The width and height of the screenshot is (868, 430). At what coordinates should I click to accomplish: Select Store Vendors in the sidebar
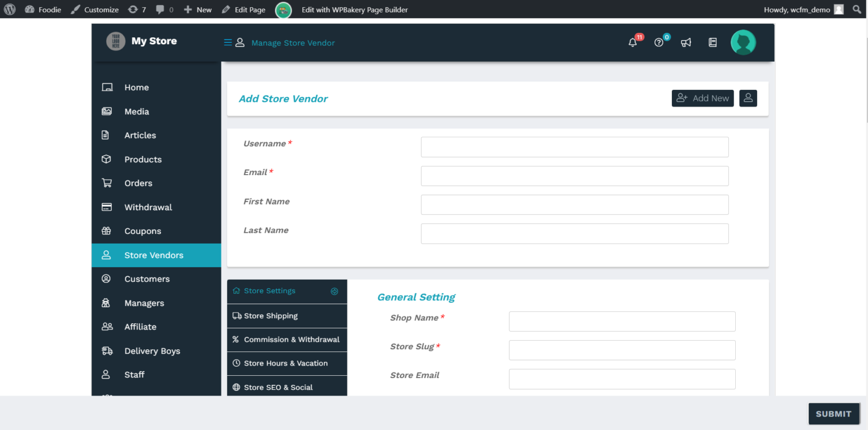(157, 255)
